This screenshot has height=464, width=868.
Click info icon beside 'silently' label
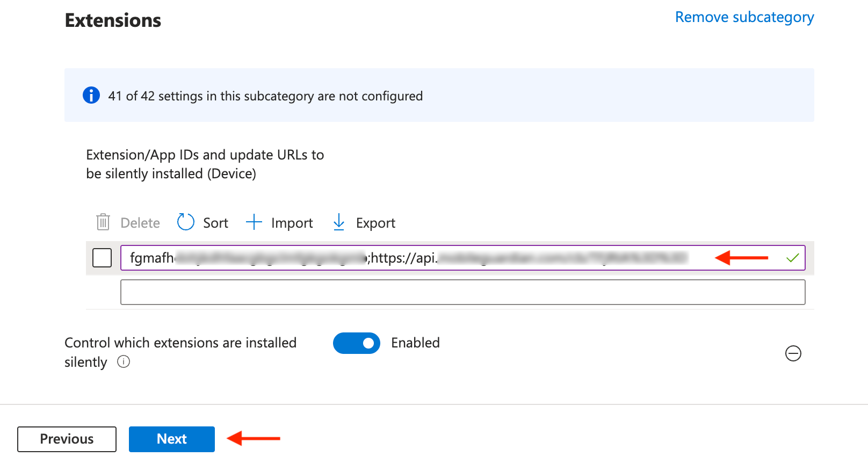tap(124, 361)
